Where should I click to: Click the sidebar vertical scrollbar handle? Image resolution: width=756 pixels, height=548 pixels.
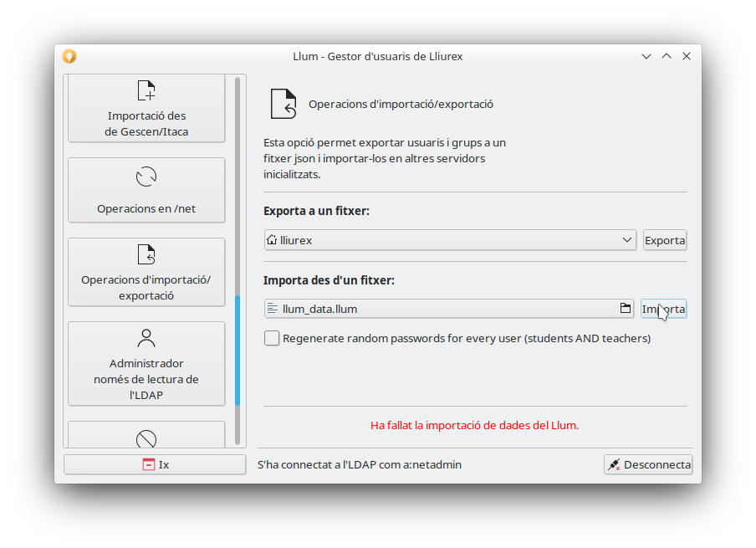coord(238,350)
